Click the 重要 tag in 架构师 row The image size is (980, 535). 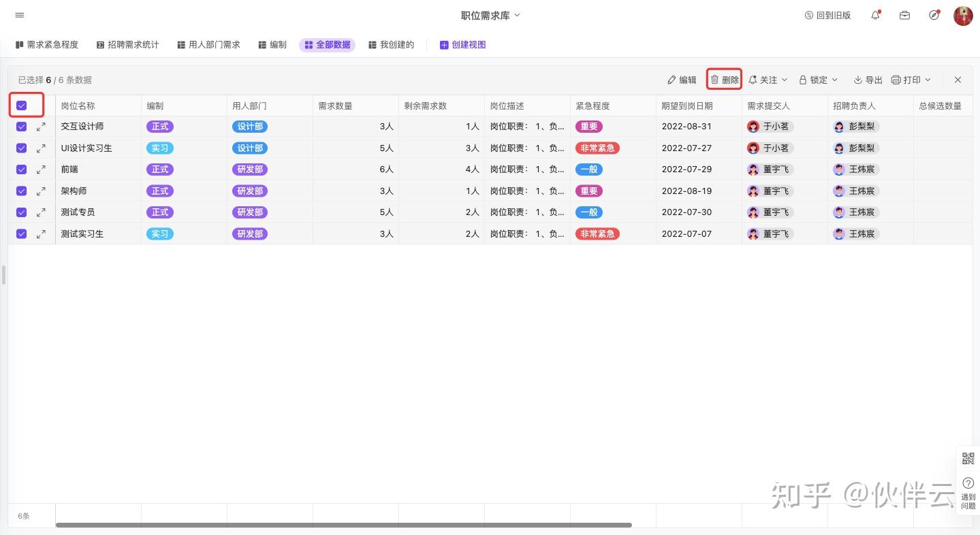pyautogui.click(x=589, y=191)
